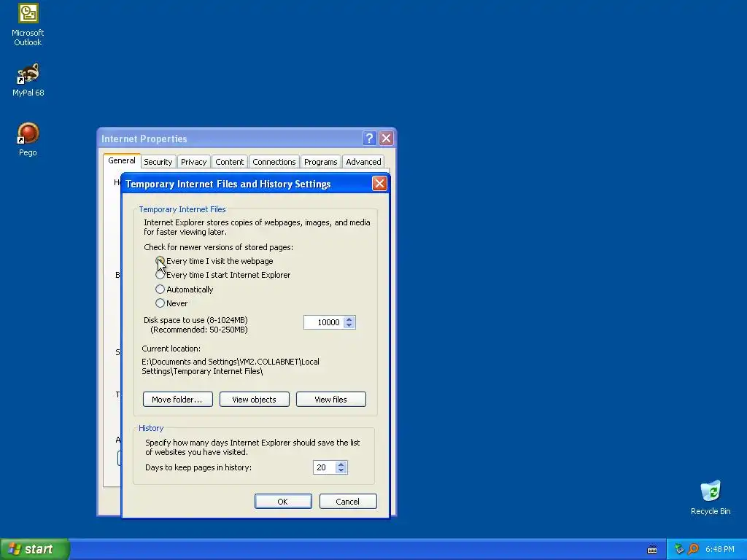The height and width of the screenshot is (560, 747).
Task: Click the 'Days to keep pages in history:' label
Action: (198, 467)
